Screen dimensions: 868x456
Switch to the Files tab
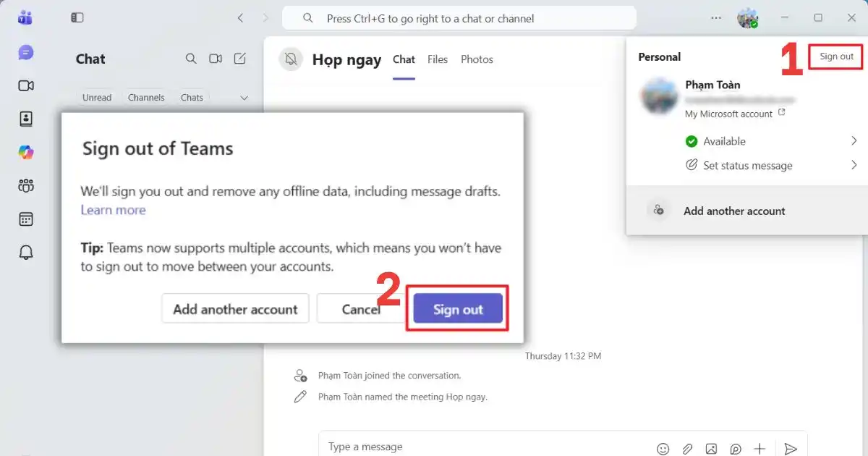point(438,59)
